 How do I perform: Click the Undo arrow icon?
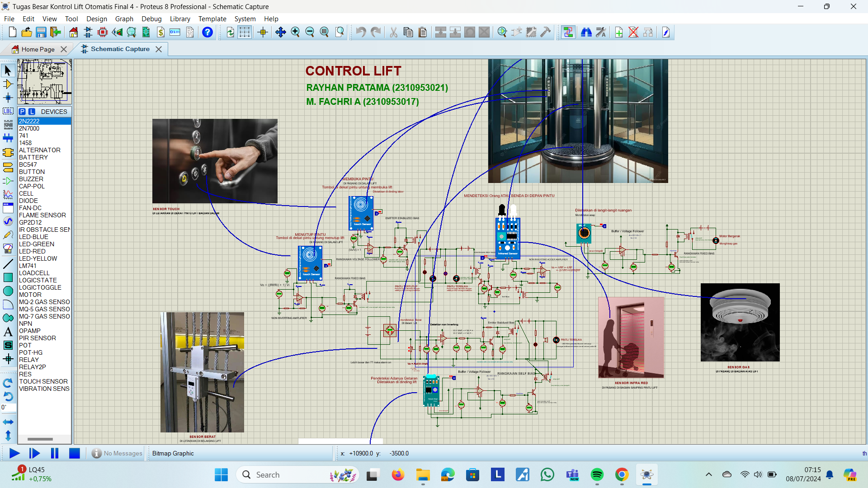(361, 32)
